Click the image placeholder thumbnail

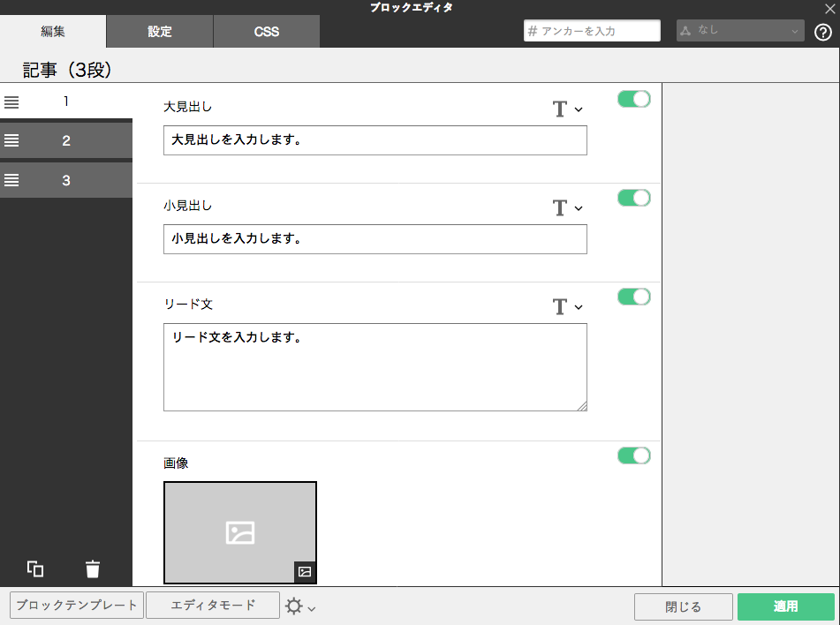(x=240, y=533)
